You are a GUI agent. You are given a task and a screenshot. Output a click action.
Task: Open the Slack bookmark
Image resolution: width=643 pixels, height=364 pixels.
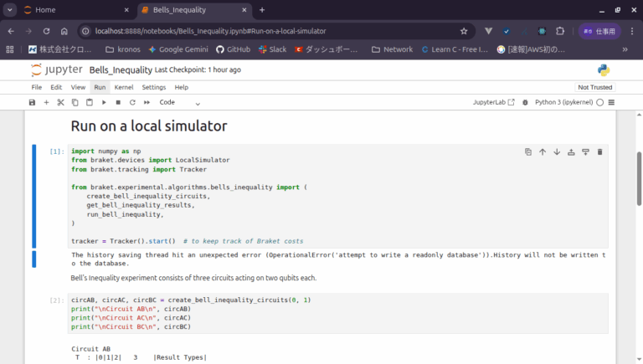273,49
